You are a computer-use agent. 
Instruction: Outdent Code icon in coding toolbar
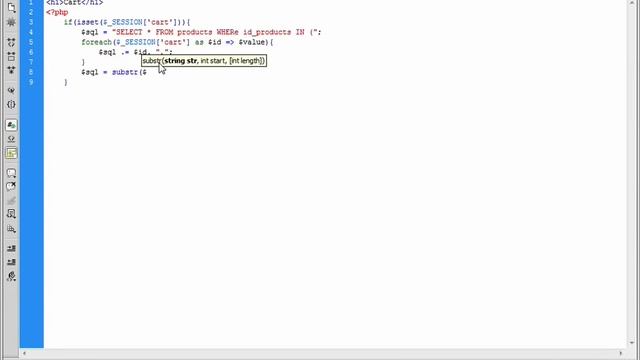click(11, 262)
